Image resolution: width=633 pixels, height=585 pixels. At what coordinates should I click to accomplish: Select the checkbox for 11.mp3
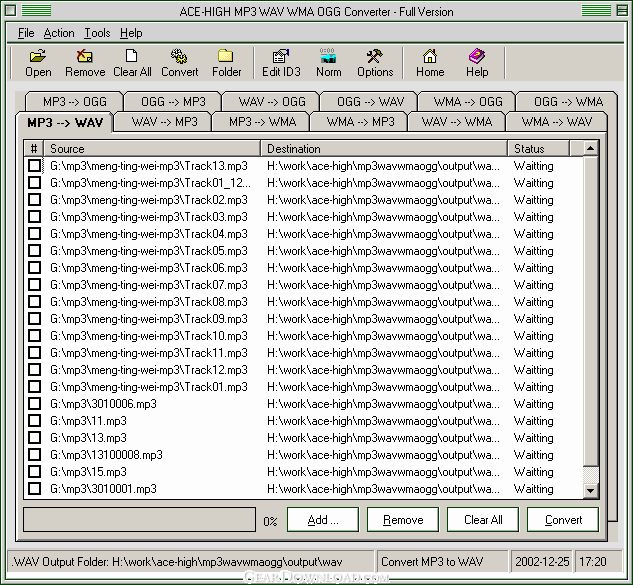pos(35,421)
